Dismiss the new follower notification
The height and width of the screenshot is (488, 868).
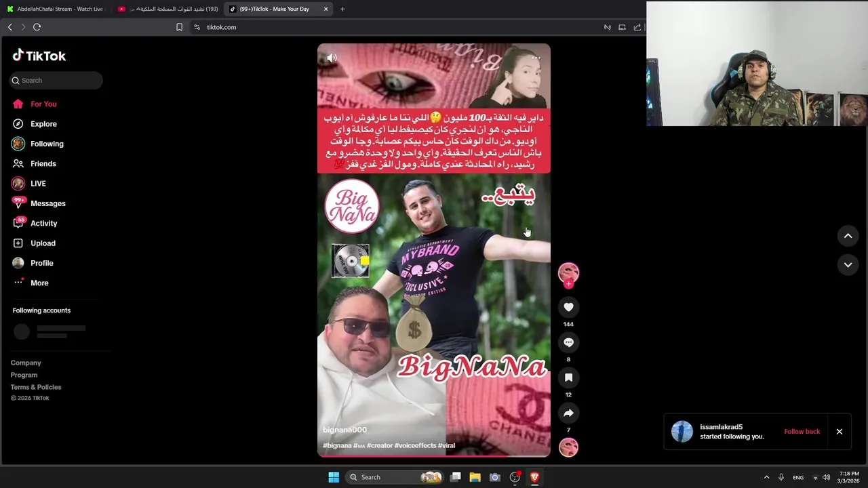[x=839, y=432]
